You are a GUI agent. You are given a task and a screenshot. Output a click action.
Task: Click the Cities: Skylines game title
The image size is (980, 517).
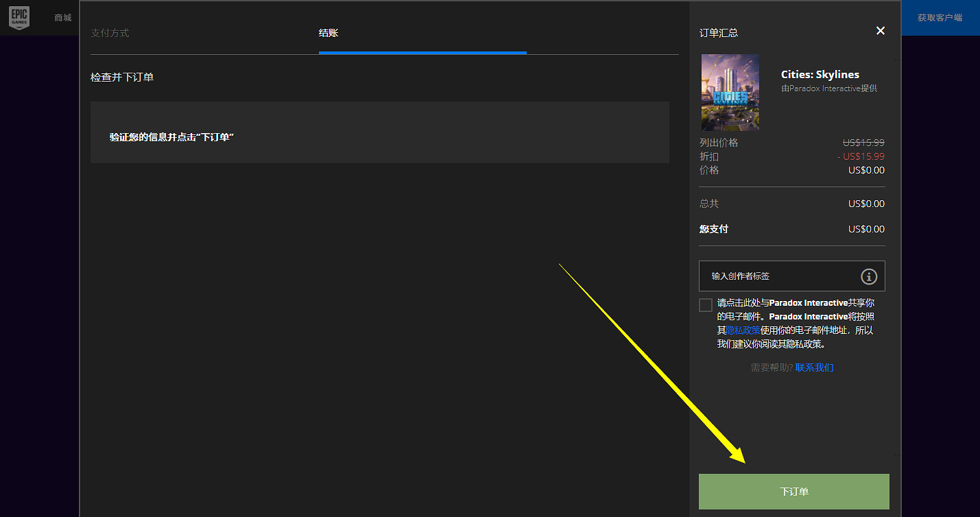pos(820,75)
